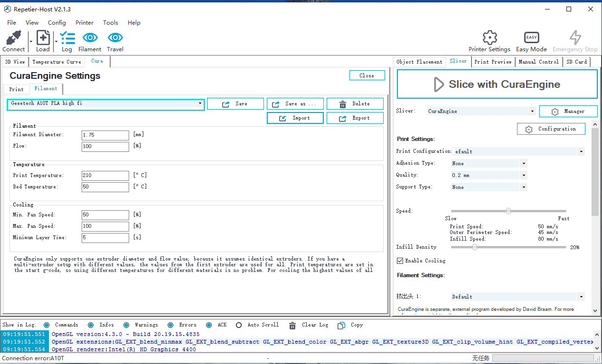
Task: Toggle Travel moves eye icon
Action: [x=115, y=38]
